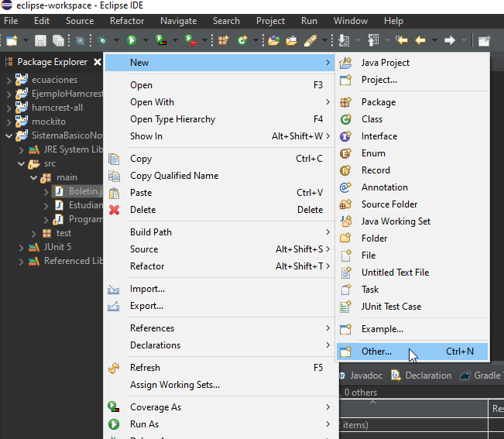Open the Navigate menu

point(178,21)
